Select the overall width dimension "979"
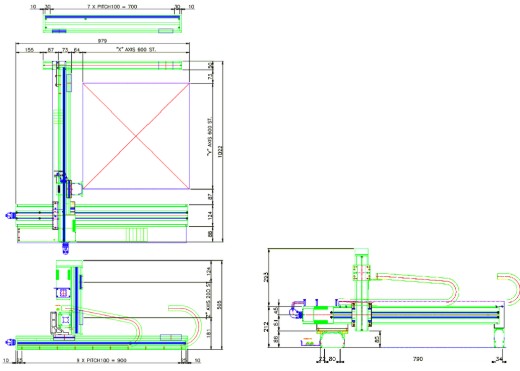520x371 pixels. pos(102,41)
